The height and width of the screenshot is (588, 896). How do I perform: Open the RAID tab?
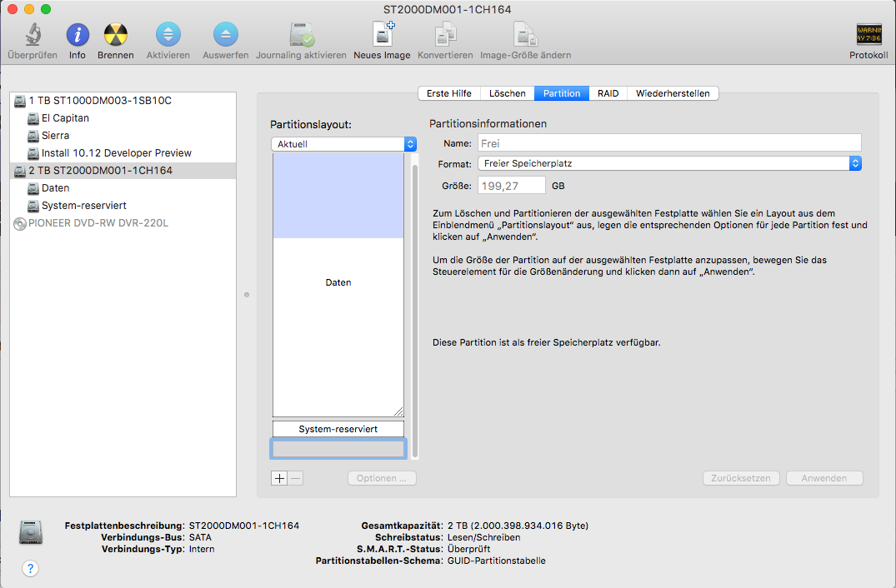click(608, 93)
